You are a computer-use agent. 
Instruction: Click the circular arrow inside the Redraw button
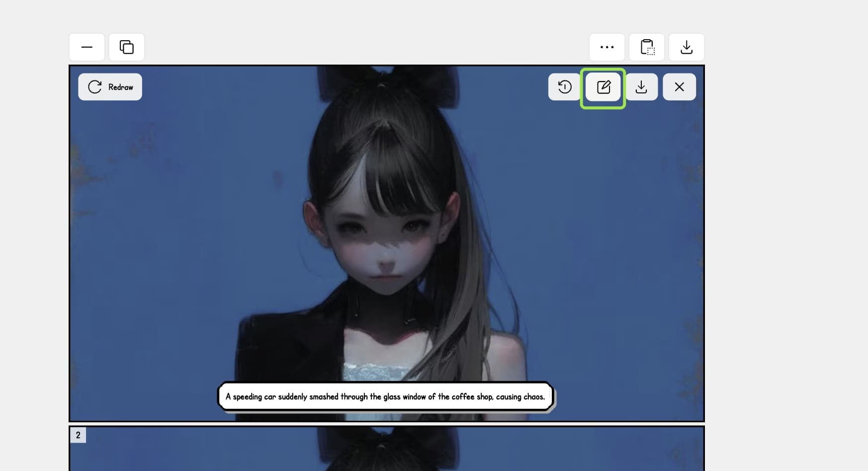coord(95,87)
